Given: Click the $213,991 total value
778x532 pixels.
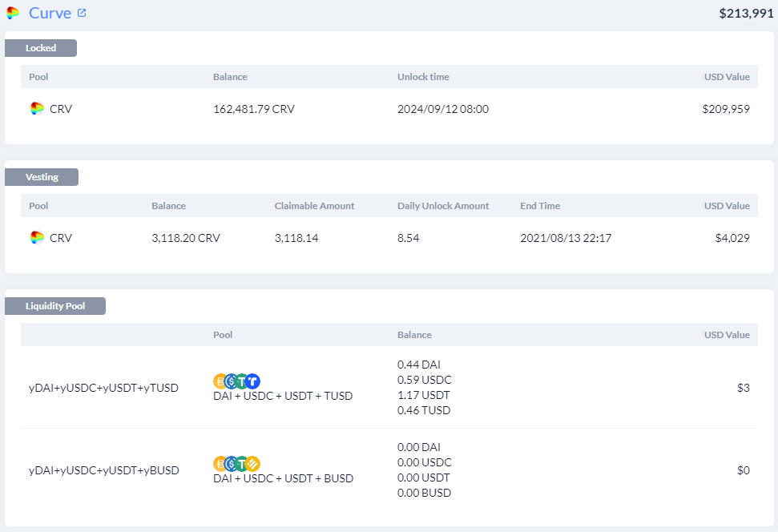Looking at the screenshot, I should [746, 14].
